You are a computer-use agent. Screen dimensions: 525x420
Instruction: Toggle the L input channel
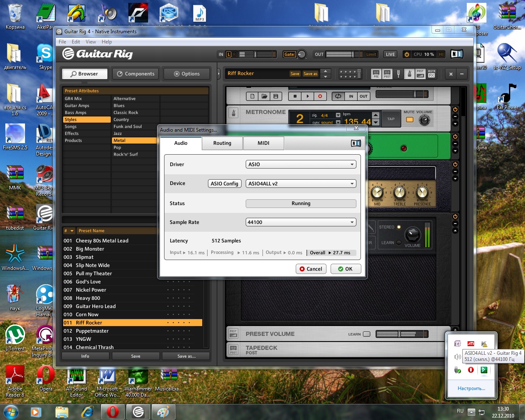229,54
